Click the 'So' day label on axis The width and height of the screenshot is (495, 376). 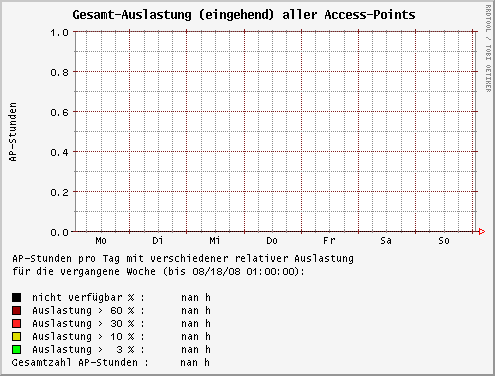tap(444, 241)
